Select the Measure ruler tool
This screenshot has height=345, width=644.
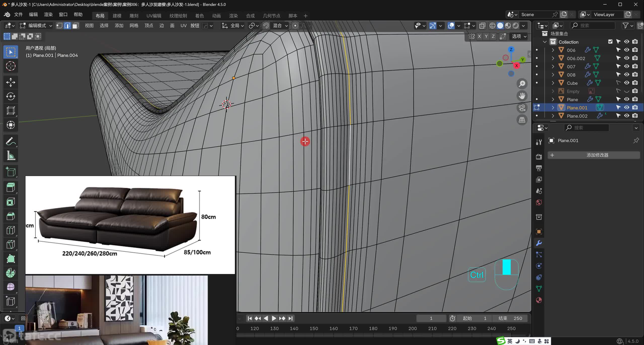coord(11,156)
